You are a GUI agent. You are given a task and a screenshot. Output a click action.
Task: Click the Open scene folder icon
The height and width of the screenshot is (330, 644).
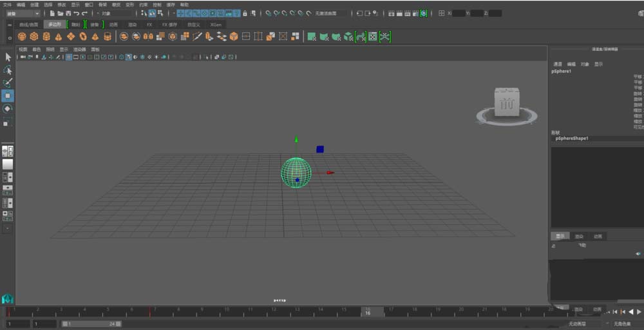click(61, 14)
